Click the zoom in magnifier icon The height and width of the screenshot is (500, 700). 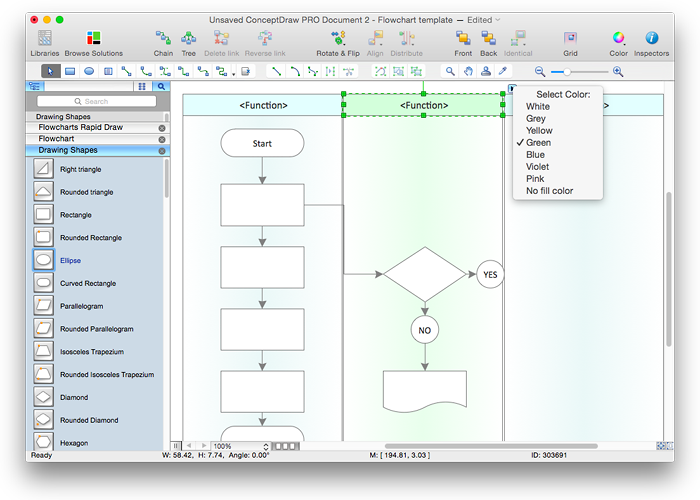tap(618, 71)
